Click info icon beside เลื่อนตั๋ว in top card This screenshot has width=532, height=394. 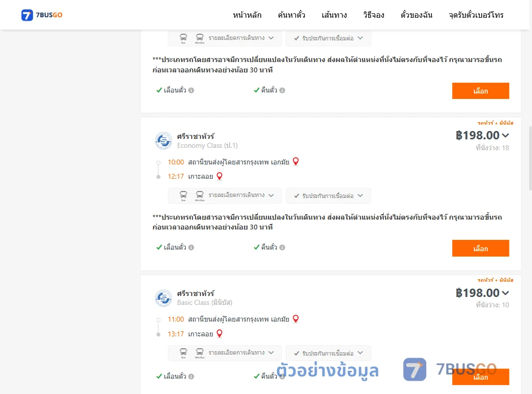point(191,90)
